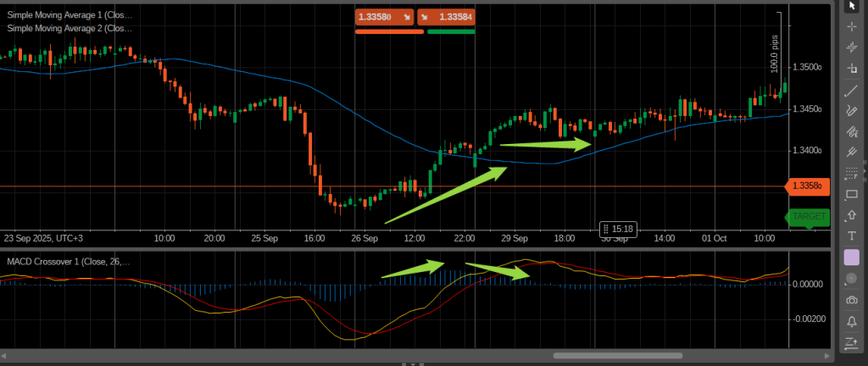Screen dimensions: 868x366
Task: Click the MACD Crossover 1 indicator label
Action: (x=68, y=262)
